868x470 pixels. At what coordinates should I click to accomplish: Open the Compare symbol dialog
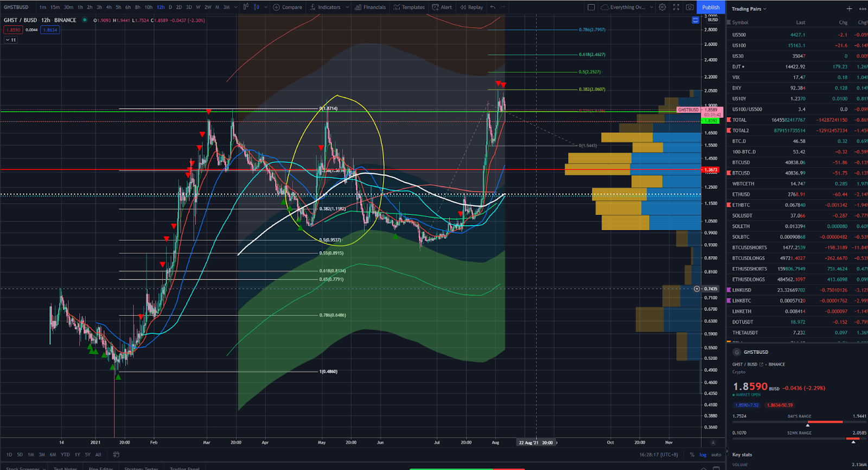pyautogui.click(x=288, y=7)
